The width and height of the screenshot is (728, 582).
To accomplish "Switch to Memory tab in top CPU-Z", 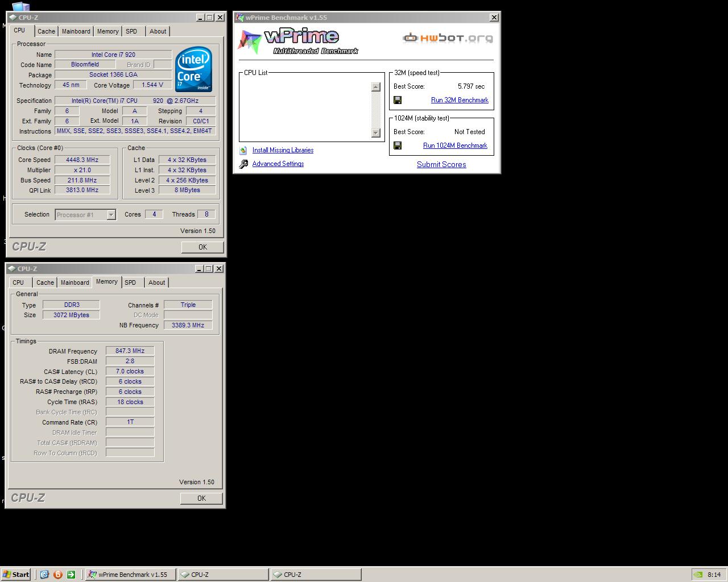I will pyautogui.click(x=108, y=31).
